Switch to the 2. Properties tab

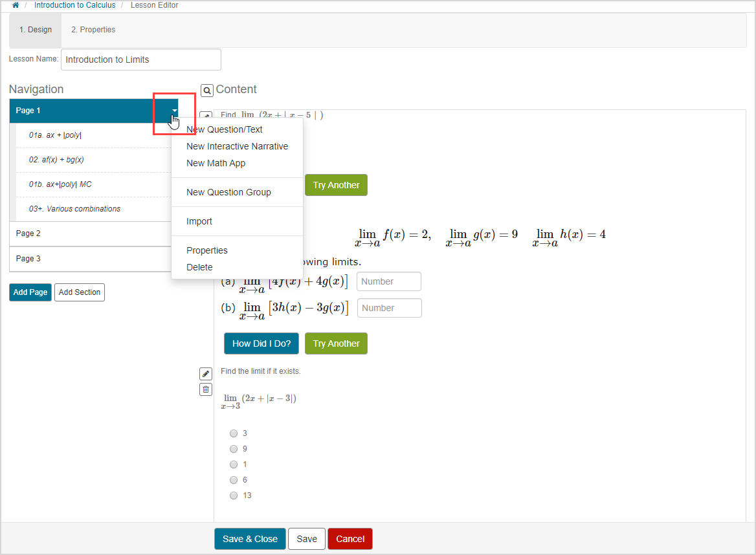93,30
